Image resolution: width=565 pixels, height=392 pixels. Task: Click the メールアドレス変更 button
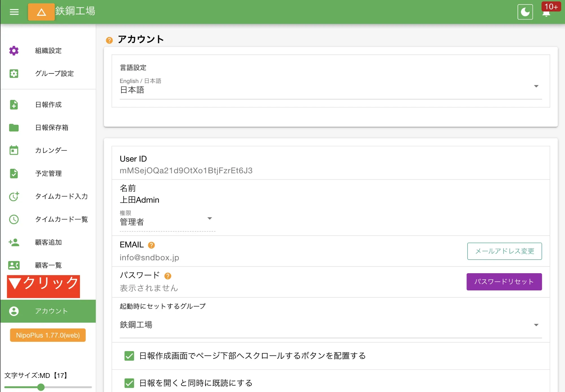(504, 251)
